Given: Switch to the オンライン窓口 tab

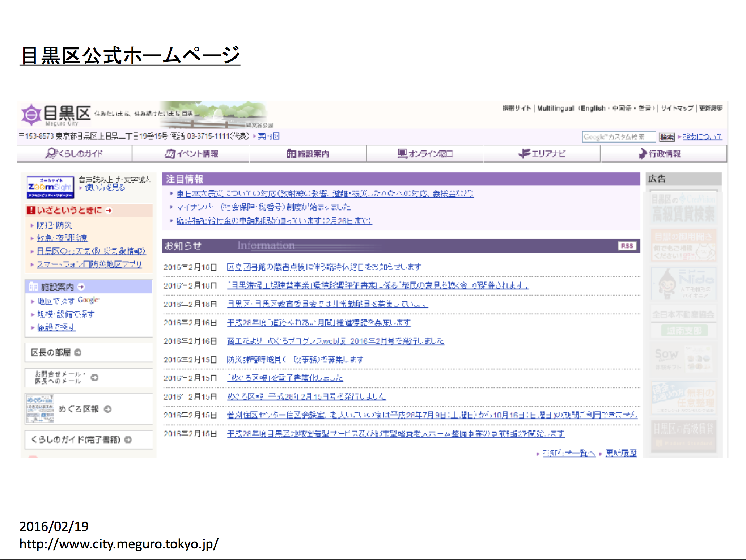Looking at the screenshot, I should coord(425,154).
